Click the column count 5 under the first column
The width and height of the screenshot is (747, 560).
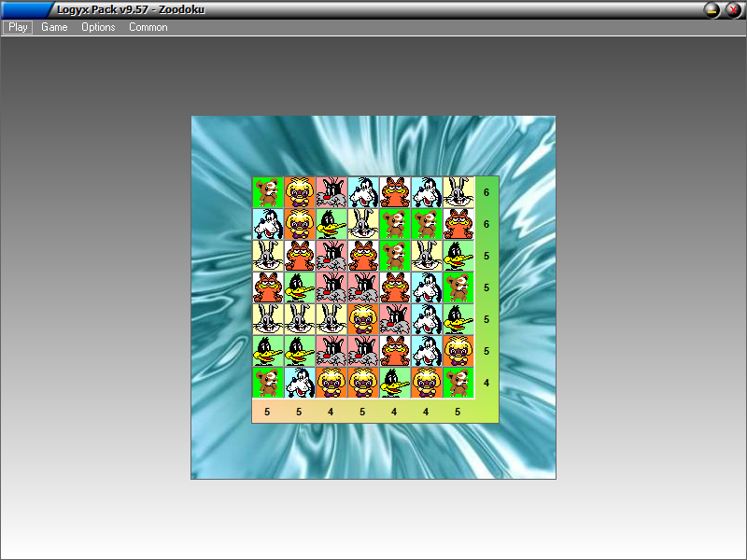click(267, 412)
